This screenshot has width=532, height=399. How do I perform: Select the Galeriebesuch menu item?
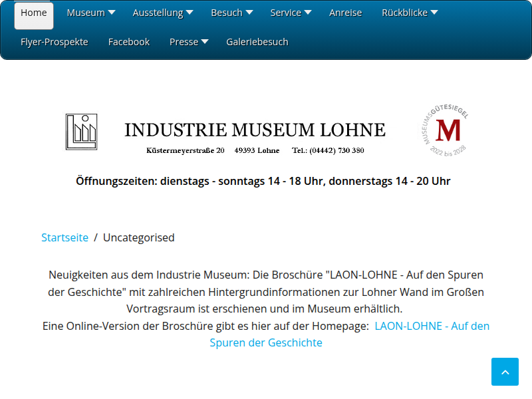pos(257,42)
